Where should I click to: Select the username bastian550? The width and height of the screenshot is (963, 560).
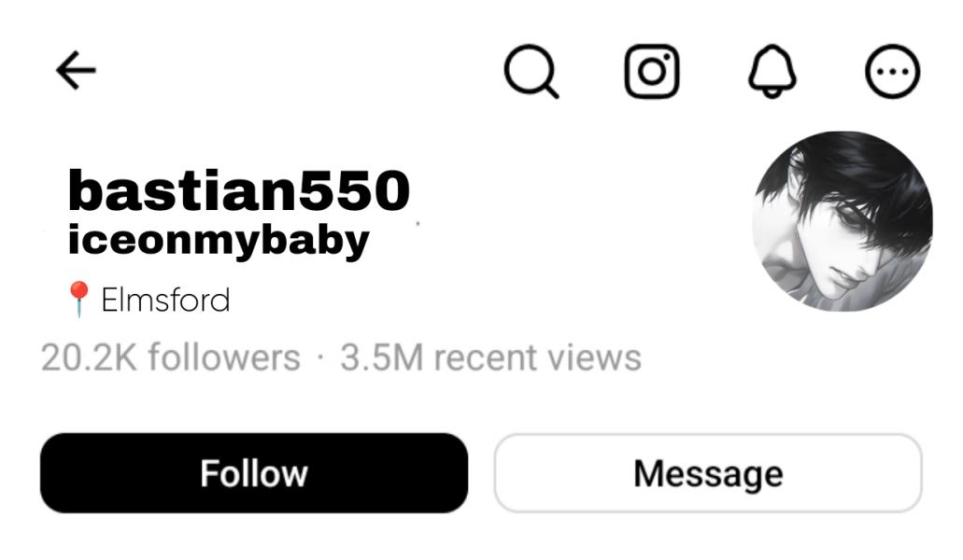point(239,190)
